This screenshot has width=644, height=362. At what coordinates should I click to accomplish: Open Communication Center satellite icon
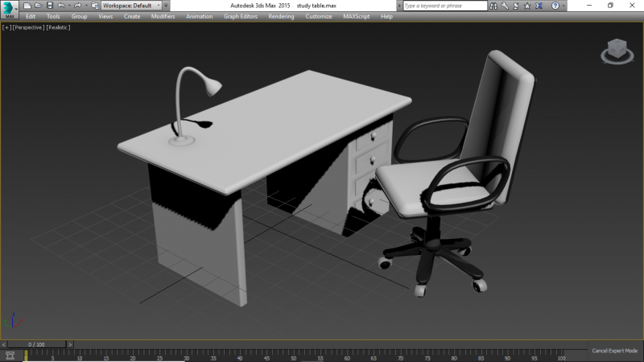[516, 6]
